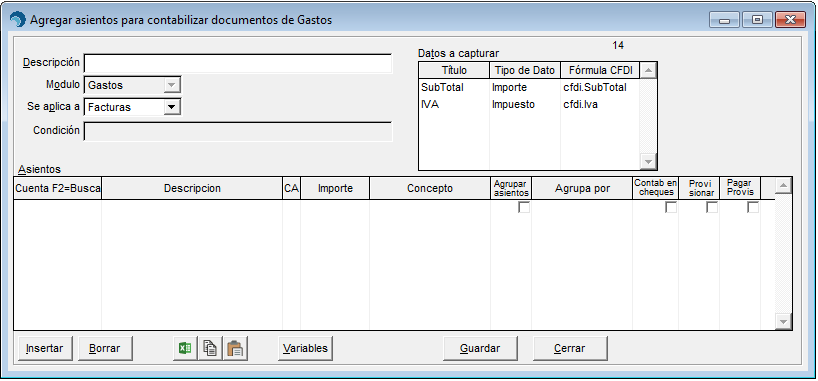Click the Descripcion column header in Asientos
Screen dimensions: 818x381
click(192, 188)
